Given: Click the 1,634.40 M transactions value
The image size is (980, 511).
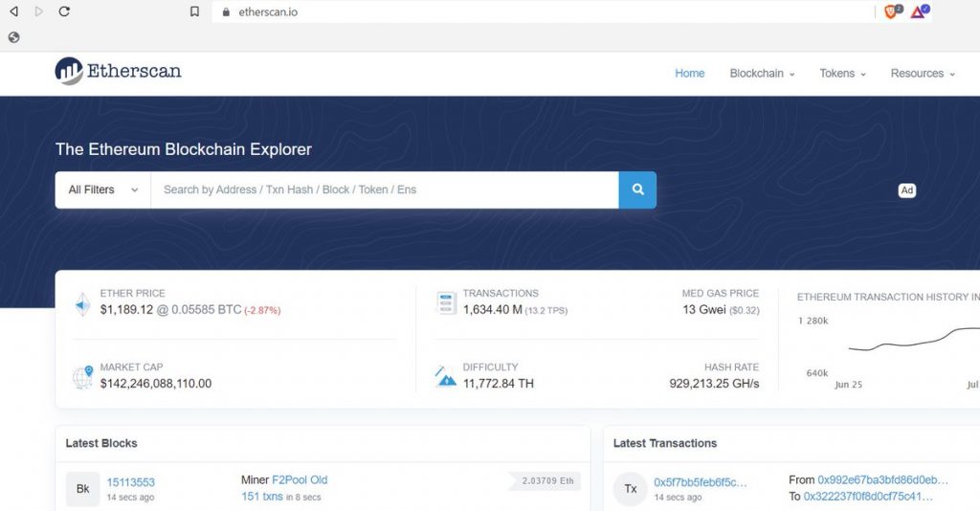Looking at the screenshot, I should click(493, 309).
